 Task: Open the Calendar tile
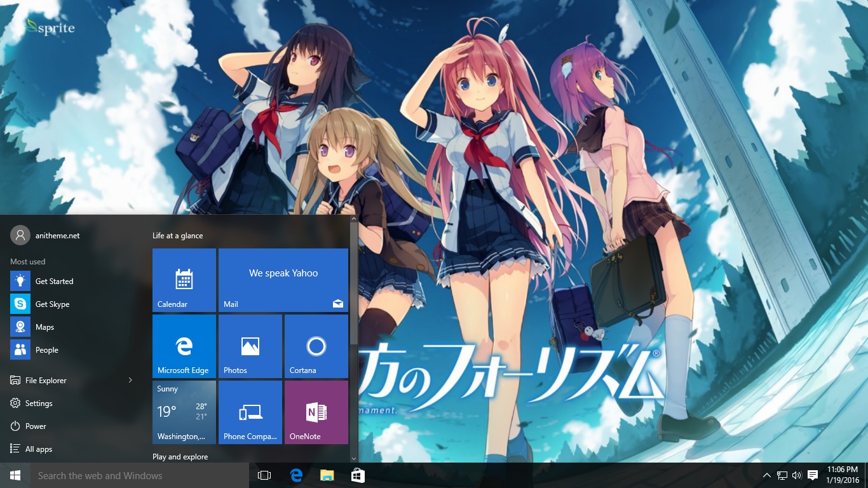184,280
